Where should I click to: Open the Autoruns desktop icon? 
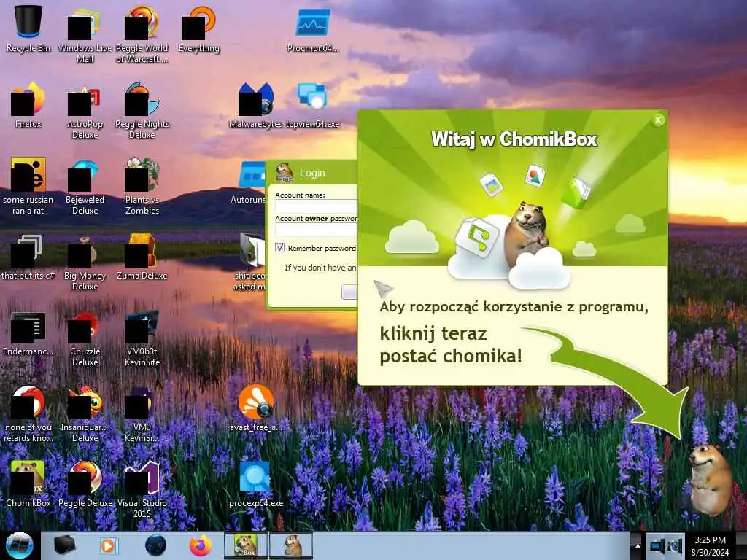click(249, 181)
